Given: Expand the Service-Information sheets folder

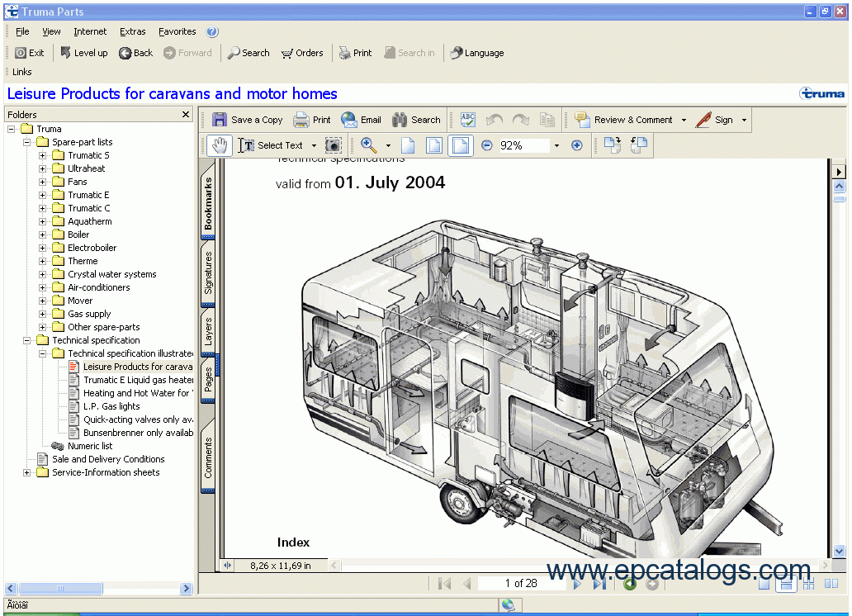Looking at the screenshot, I should [26, 472].
